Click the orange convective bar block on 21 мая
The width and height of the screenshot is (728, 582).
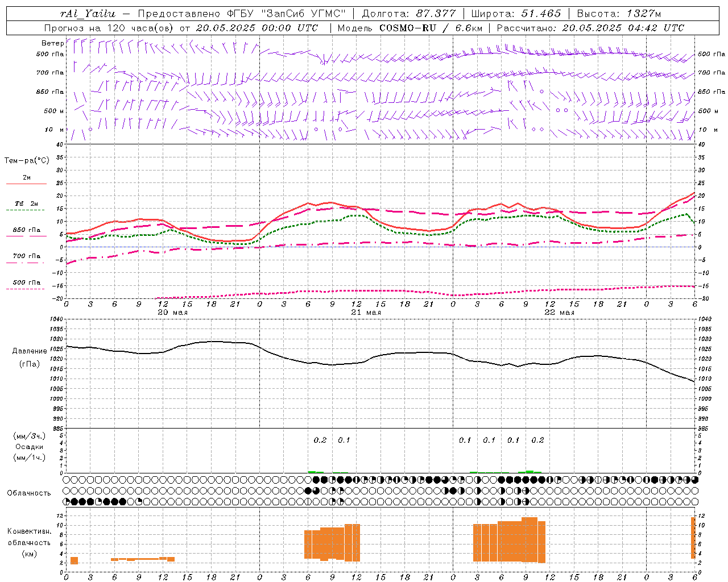332,543
